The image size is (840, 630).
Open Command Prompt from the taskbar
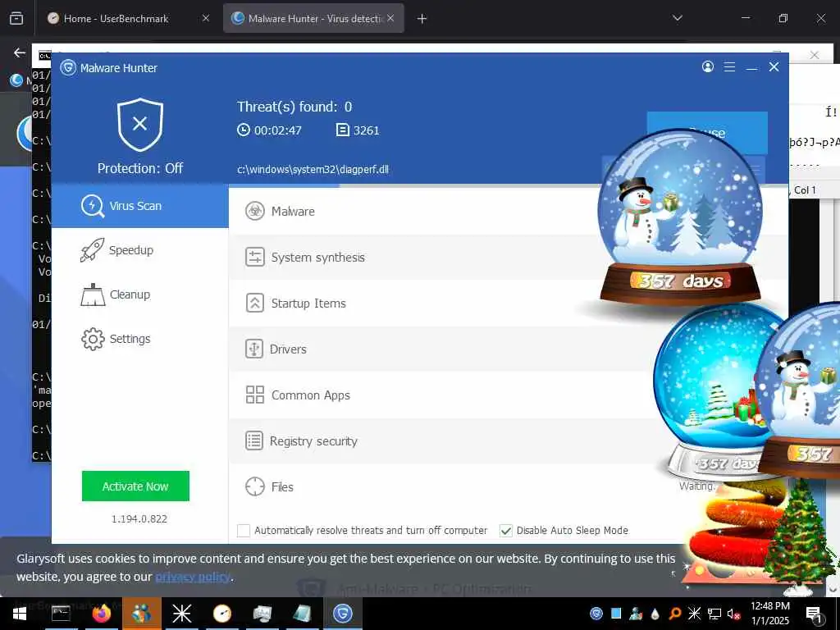point(61,614)
